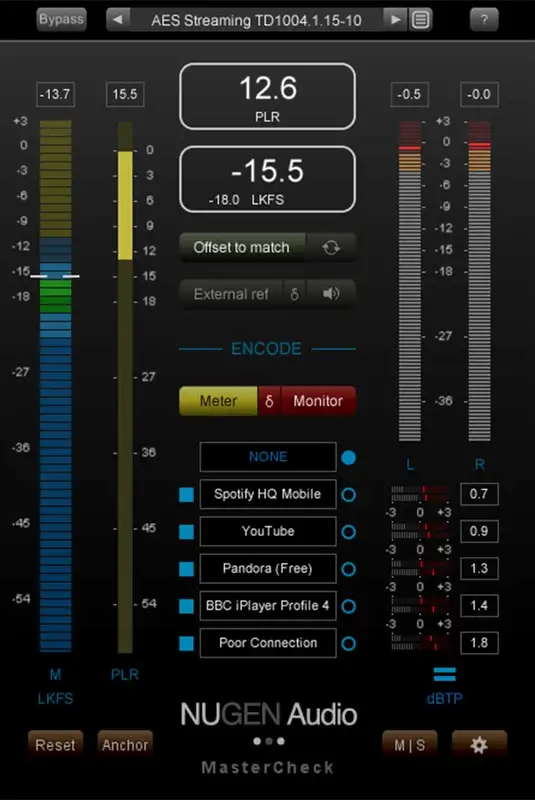The image size is (535, 800).
Task: Click the 1.3 codec peak value
Action: pyautogui.click(x=479, y=568)
